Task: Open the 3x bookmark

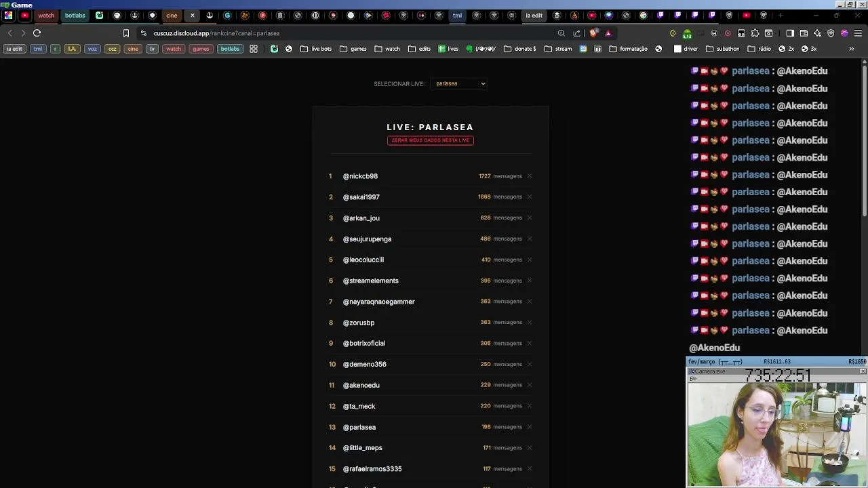Action: pos(809,49)
